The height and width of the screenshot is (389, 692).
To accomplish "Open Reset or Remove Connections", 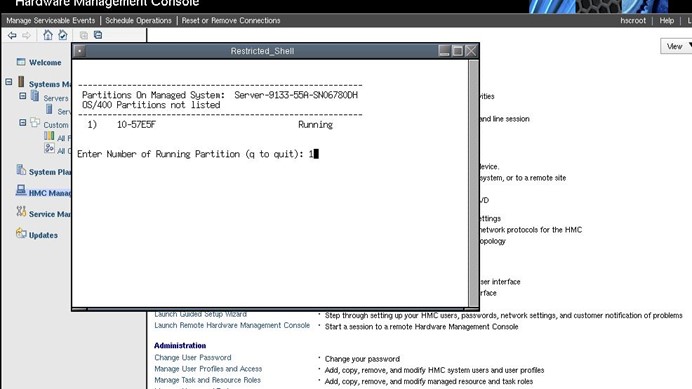I will click(231, 20).
